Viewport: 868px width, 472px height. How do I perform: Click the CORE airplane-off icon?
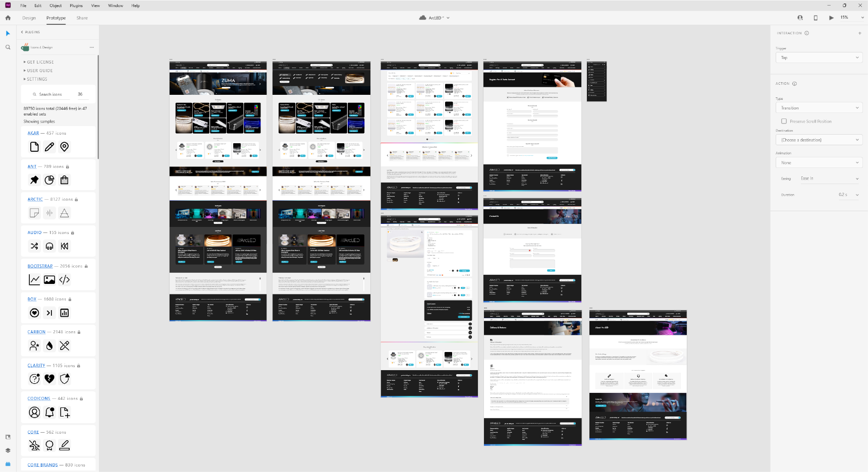coord(34,445)
